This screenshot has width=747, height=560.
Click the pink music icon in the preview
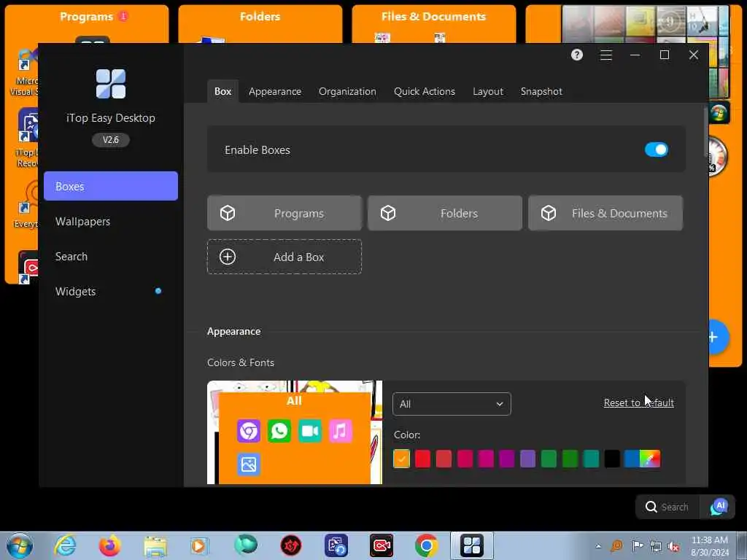pyautogui.click(x=340, y=431)
